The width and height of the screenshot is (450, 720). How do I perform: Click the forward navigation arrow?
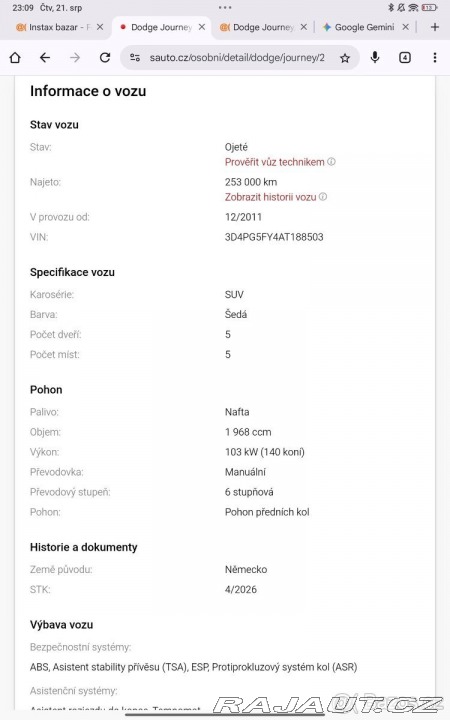click(x=74, y=57)
